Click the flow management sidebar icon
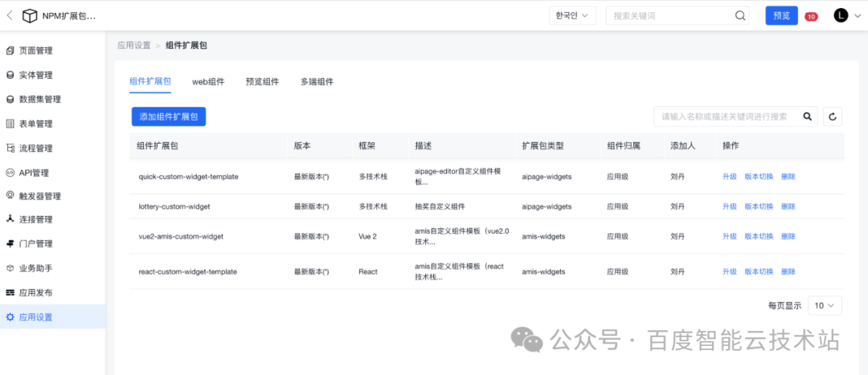 click(x=10, y=149)
